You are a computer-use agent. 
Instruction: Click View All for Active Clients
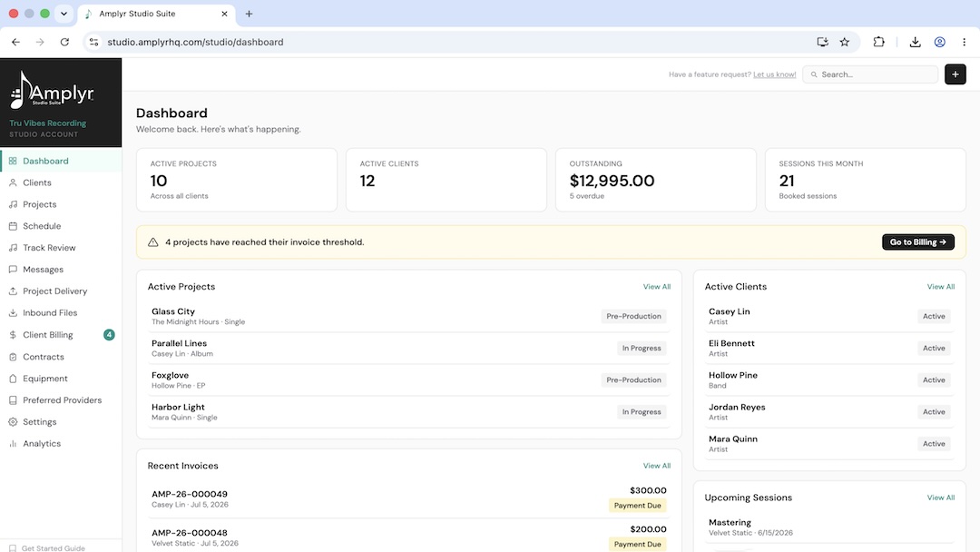(941, 286)
